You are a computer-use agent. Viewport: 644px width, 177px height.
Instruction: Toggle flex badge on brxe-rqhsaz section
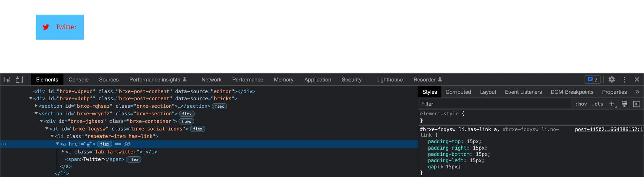coord(219,106)
